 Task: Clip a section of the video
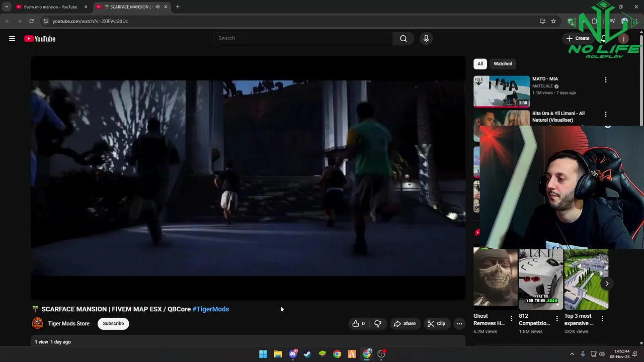436,324
